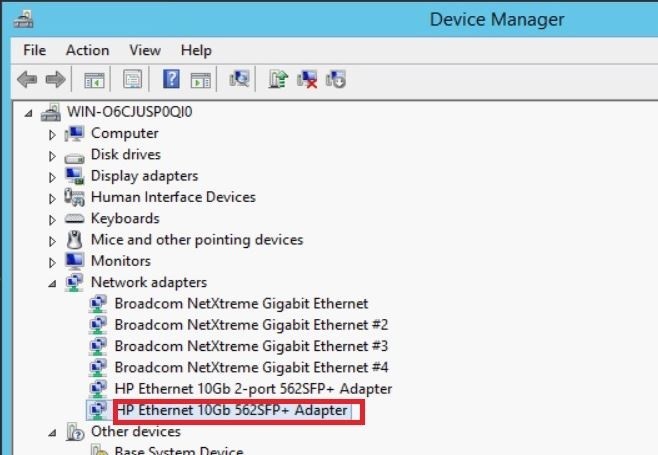
Task: Click the blue Help question mark icon
Action: coord(171,79)
